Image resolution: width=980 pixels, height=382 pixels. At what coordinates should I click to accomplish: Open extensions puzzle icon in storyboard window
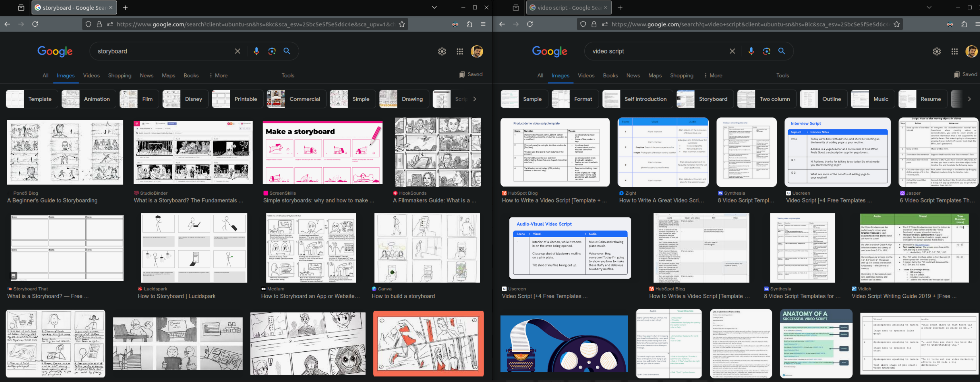469,24
